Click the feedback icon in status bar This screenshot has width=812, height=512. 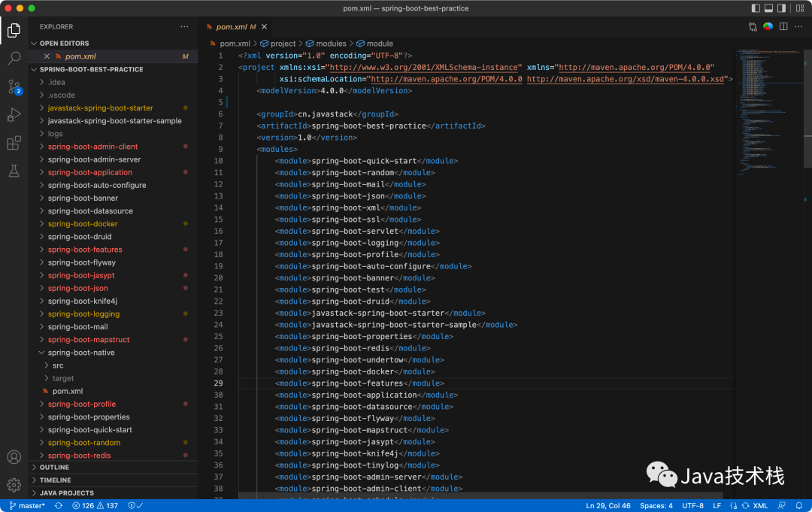[x=782, y=506]
